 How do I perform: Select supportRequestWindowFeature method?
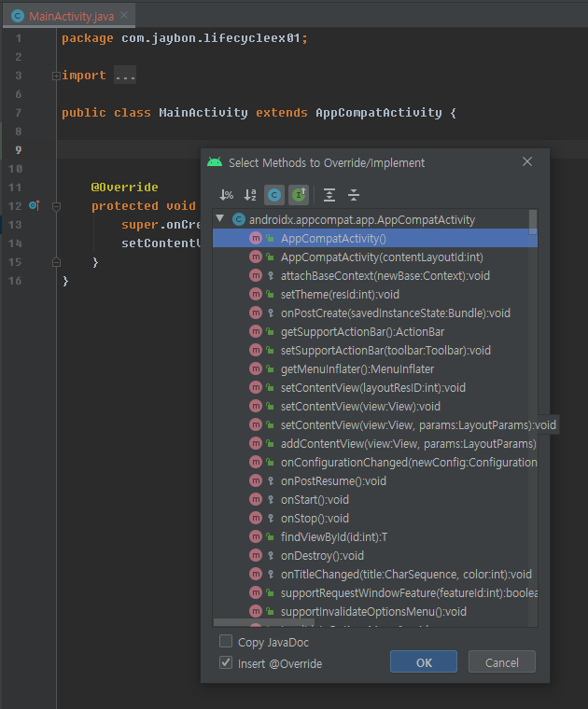(x=375, y=592)
